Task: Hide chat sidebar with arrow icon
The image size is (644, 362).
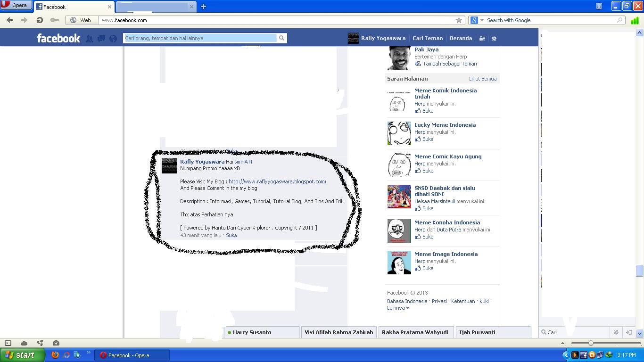Action: tap(628, 332)
